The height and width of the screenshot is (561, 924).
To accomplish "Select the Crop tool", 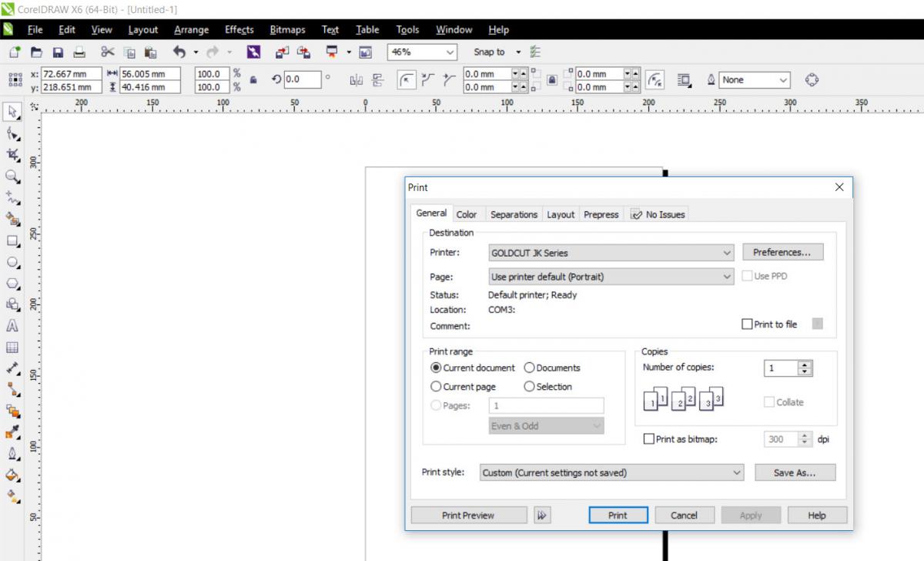I will (12, 155).
